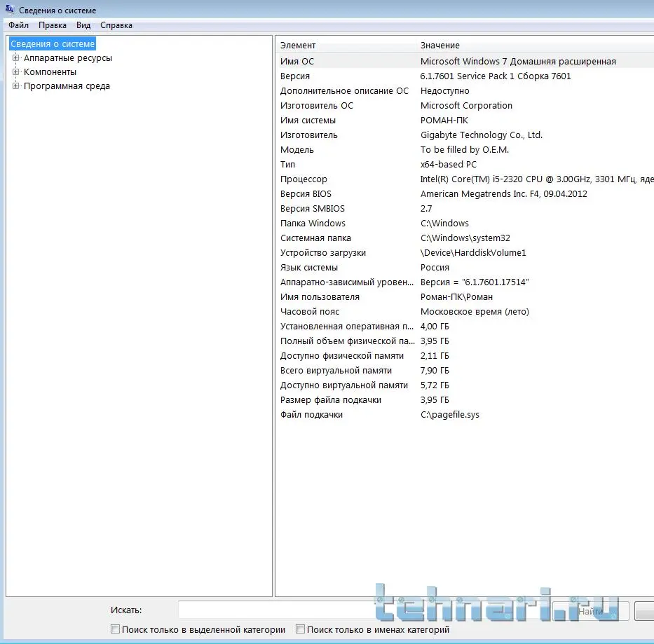Sort by the Значение column header
Screen dimensions: 654x644
coord(535,45)
